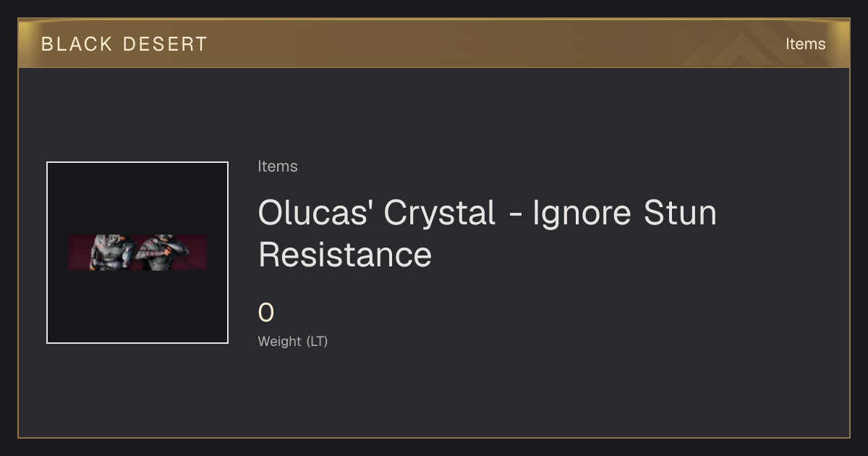The image size is (868, 456).
Task: Click the Weight (LT) label
Action: pos(293,342)
